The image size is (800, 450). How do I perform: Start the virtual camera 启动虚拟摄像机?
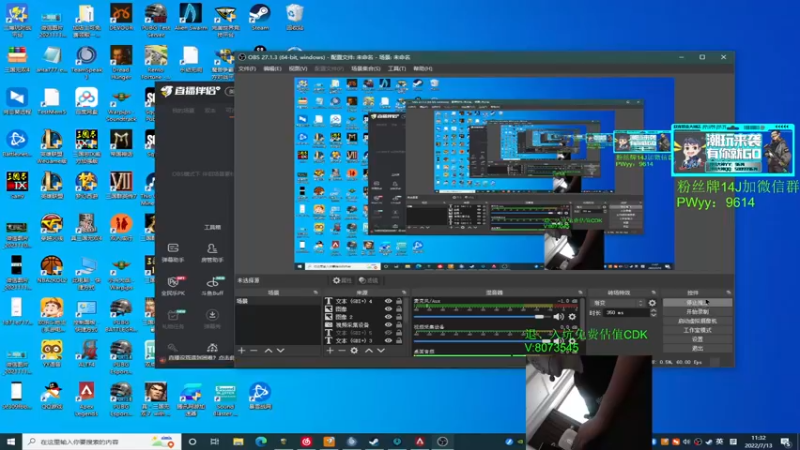697,321
